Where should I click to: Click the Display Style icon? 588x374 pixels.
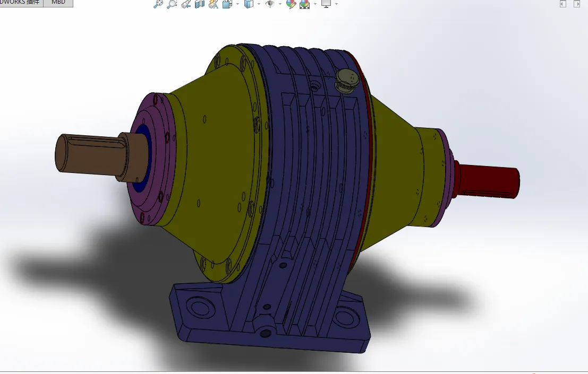(249, 4)
